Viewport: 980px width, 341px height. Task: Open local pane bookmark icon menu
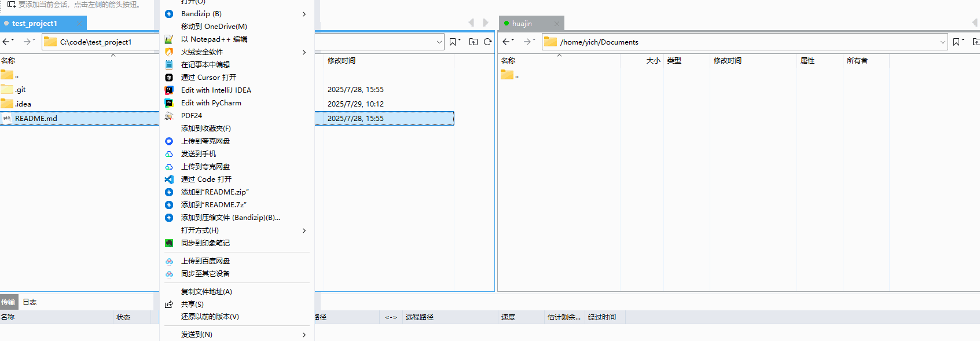pyautogui.click(x=455, y=42)
